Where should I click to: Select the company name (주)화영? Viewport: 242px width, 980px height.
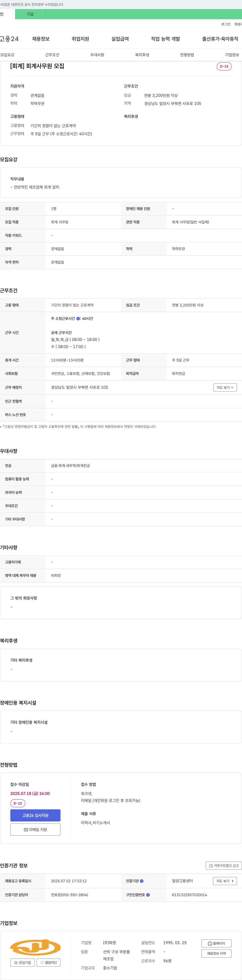109,943
